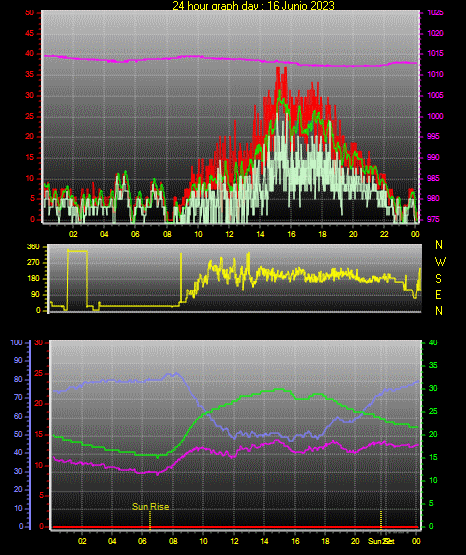Click the 50 value on the red wind axis
The image size is (466, 555).
click(30, 12)
